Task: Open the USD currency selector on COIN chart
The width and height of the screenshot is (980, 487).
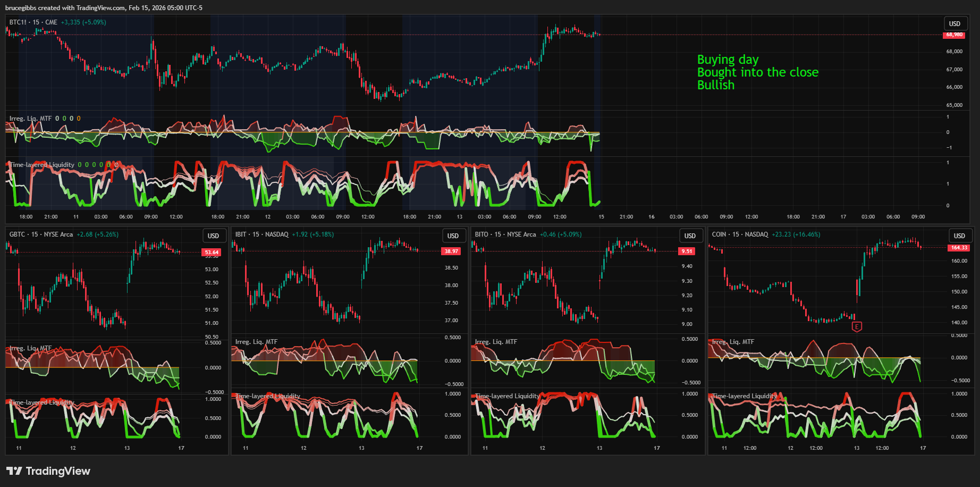Action: click(x=959, y=236)
